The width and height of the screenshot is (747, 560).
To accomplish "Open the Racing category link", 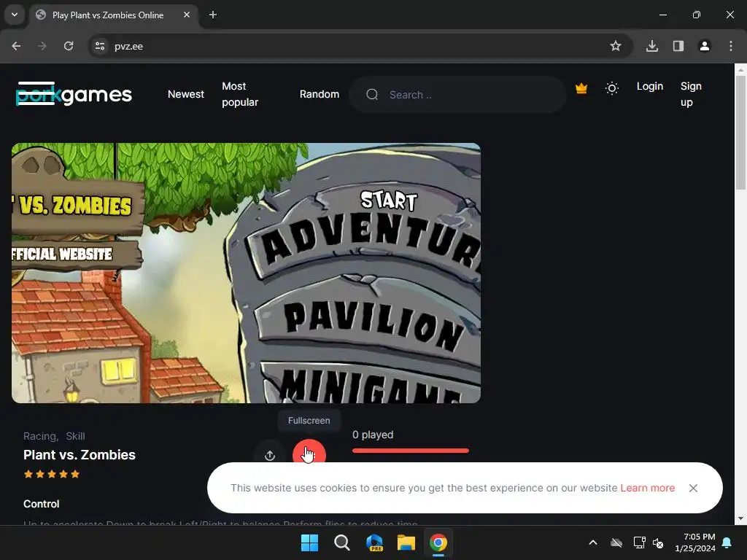I will [41, 436].
